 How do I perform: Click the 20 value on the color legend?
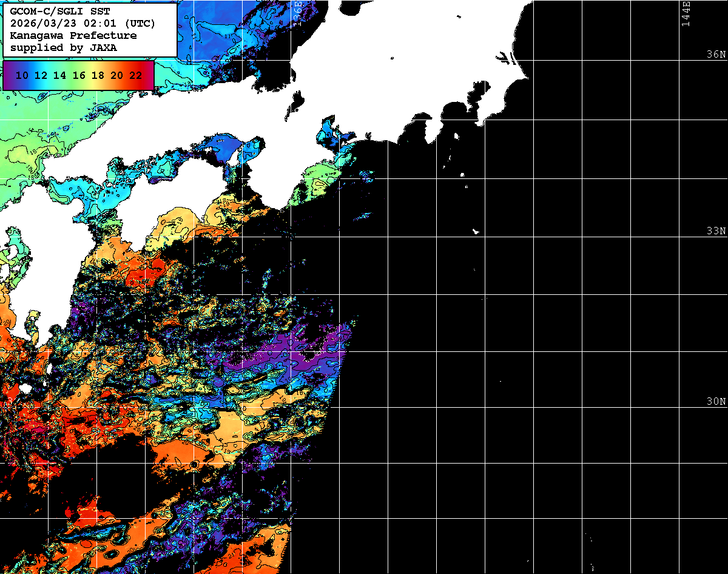117,75
